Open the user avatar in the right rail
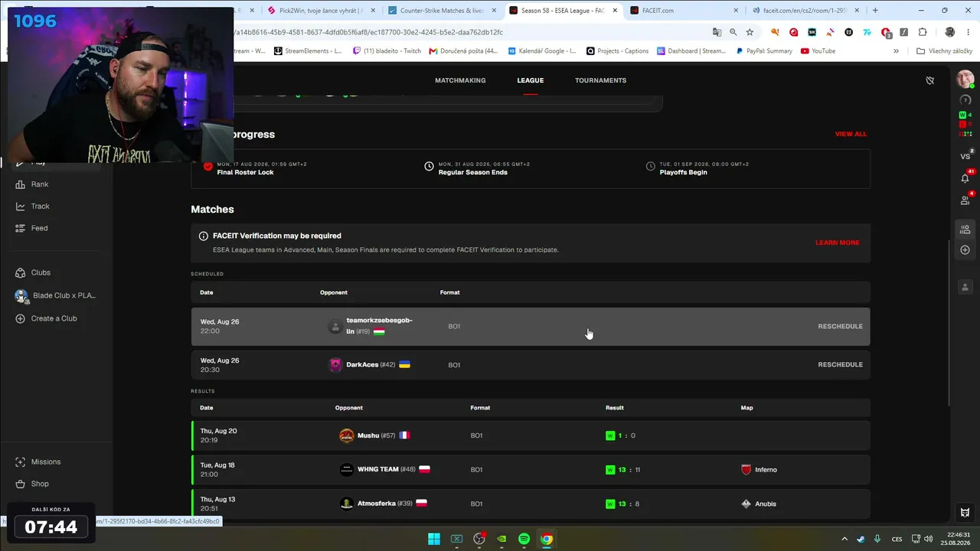 pyautogui.click(x=965, y=80)
